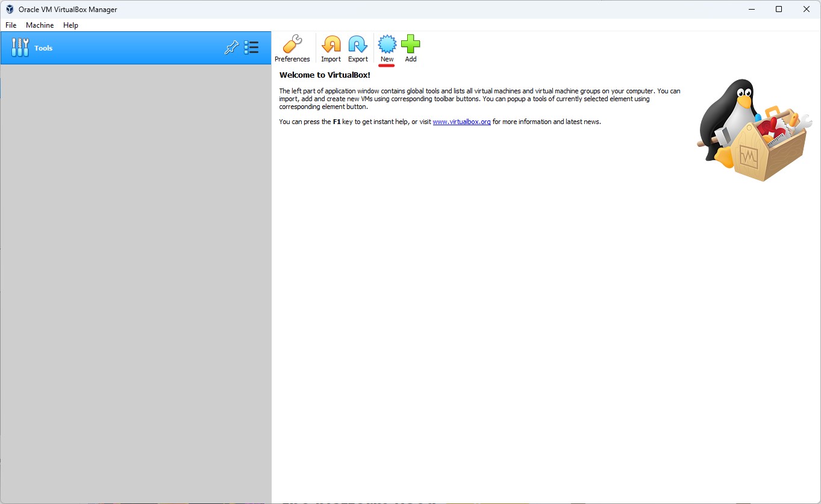Click the VirtualBox title bar logo
Viewport: 821px width, 504px height.
(10, 10)
